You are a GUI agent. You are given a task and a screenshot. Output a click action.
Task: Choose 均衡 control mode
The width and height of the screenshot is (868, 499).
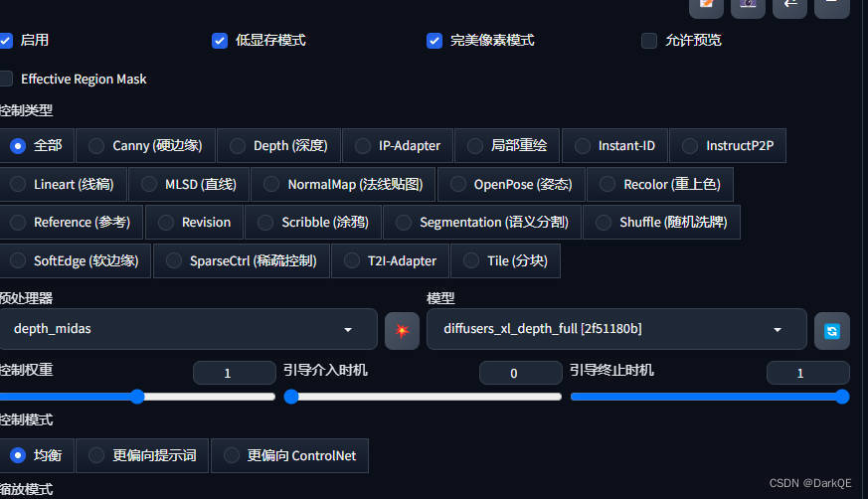[37, 455]
